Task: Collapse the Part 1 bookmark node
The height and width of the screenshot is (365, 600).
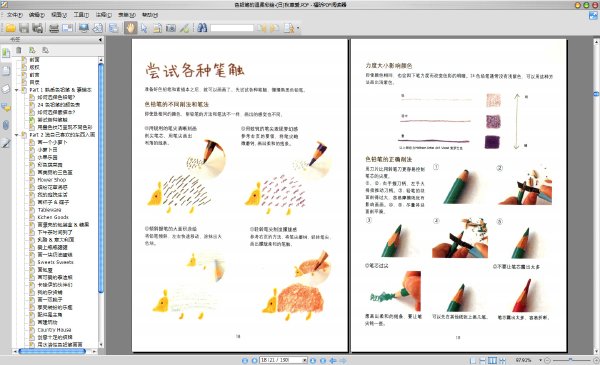Action: click(16, 90)
